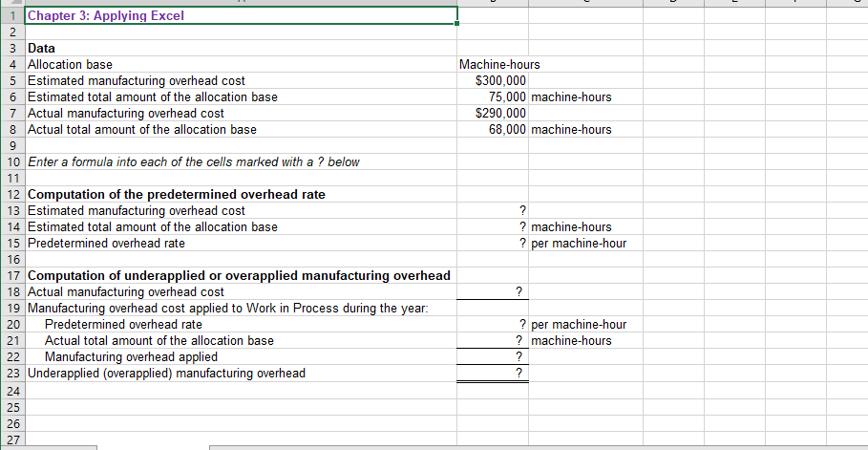Click 'per machine-hour' label in row 15
This screenshot has width=868, height=450.
pos(579,244)
